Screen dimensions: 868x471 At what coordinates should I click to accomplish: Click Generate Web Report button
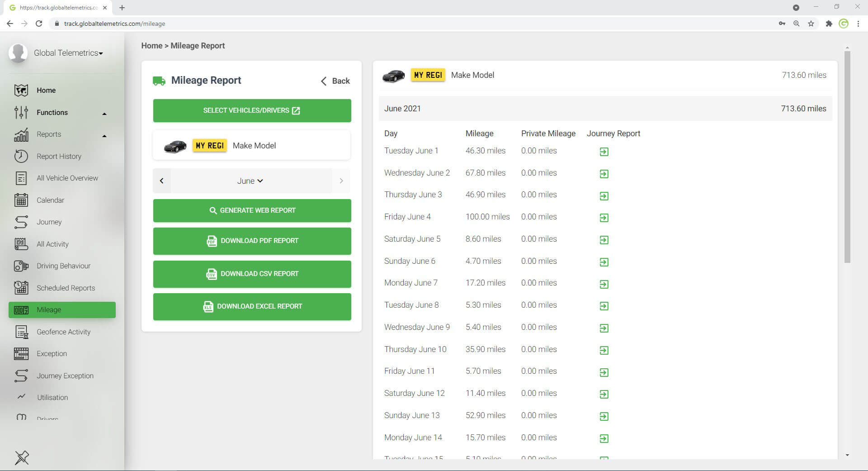tap(252, 210)
